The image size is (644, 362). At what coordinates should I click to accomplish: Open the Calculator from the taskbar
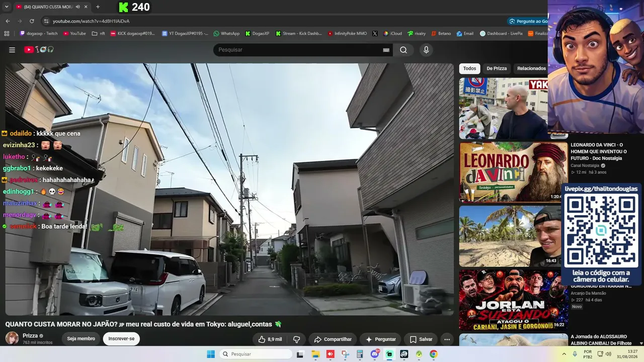click(x=360, y=354)
